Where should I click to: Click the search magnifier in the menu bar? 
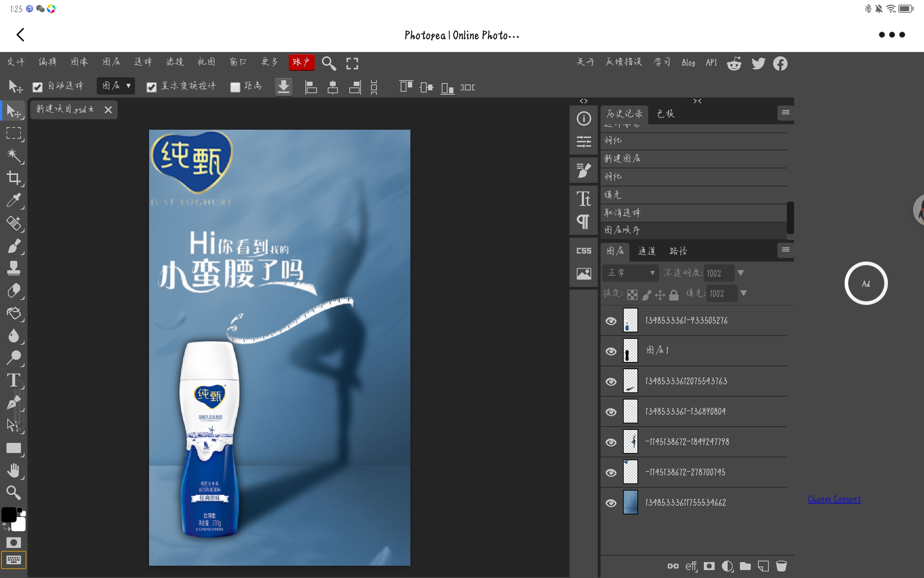tap(329, 64)
